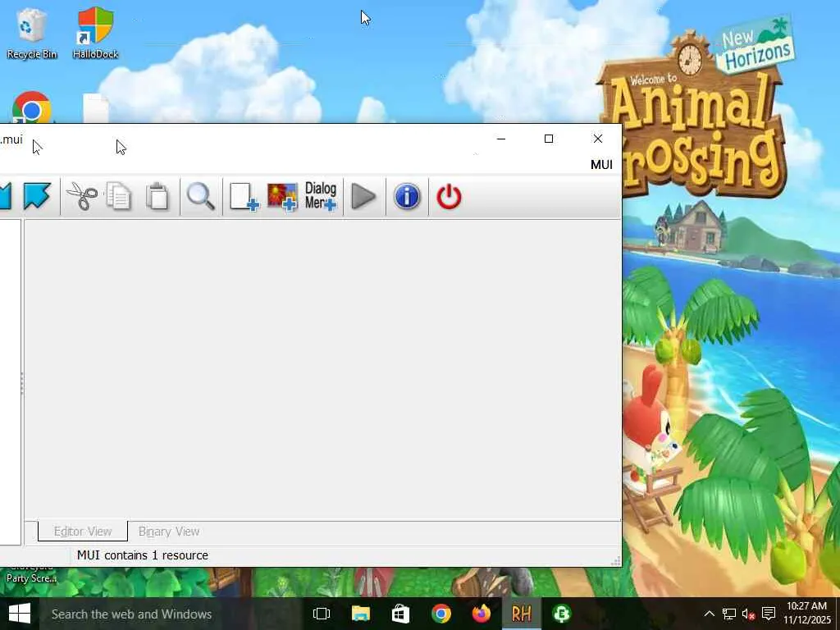Open the Chrome desktop icon
840x630 pixels.
pyautogui.click(x=32, y=107)
